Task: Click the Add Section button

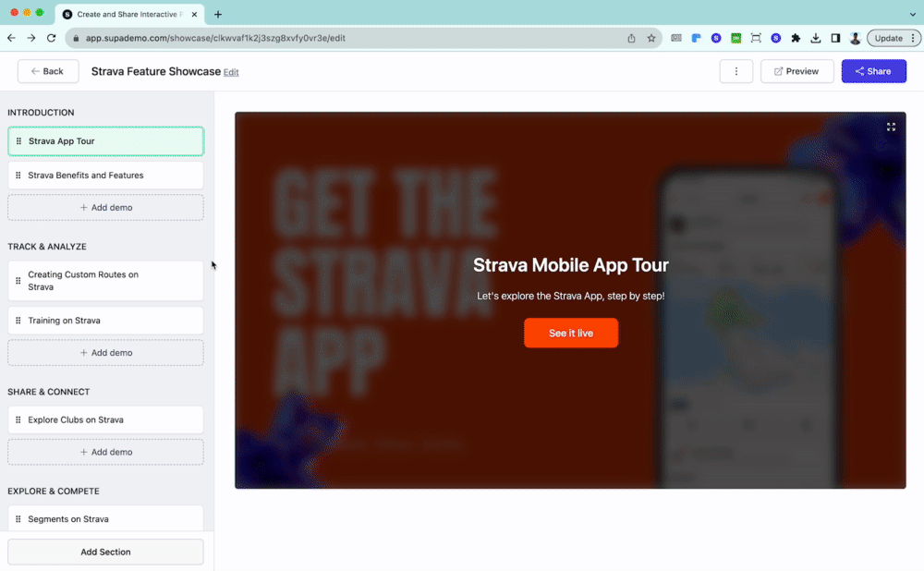Action: [105, 553]
